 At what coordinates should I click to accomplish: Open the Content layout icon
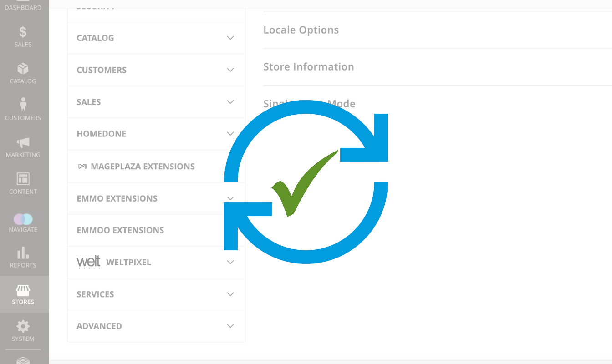pyautogui.click(x=23, y=179)
